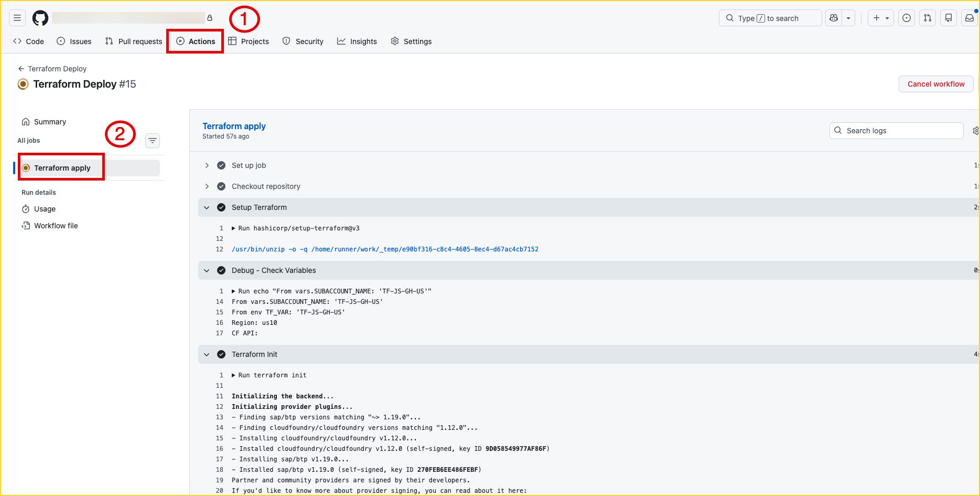Click the Cancel workflow button
The image size is (980, 496).
pyautogui.click(x=936, y=84)
